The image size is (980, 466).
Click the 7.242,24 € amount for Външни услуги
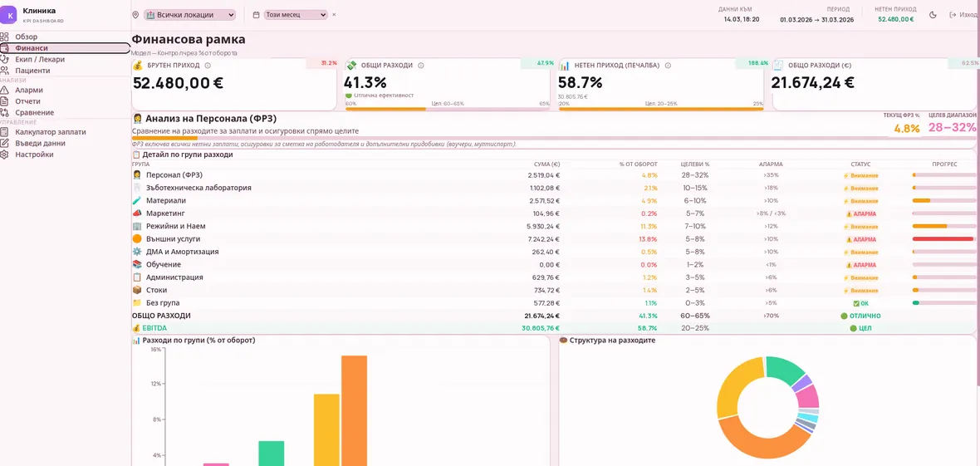544,239
